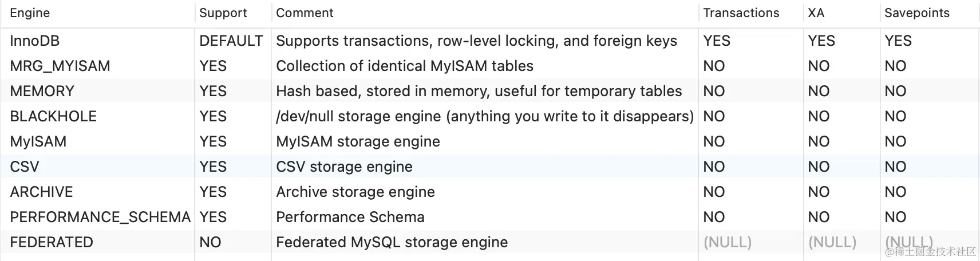
Task: Select the MRG_MYISAM engine cell
Action: point(60,66)
